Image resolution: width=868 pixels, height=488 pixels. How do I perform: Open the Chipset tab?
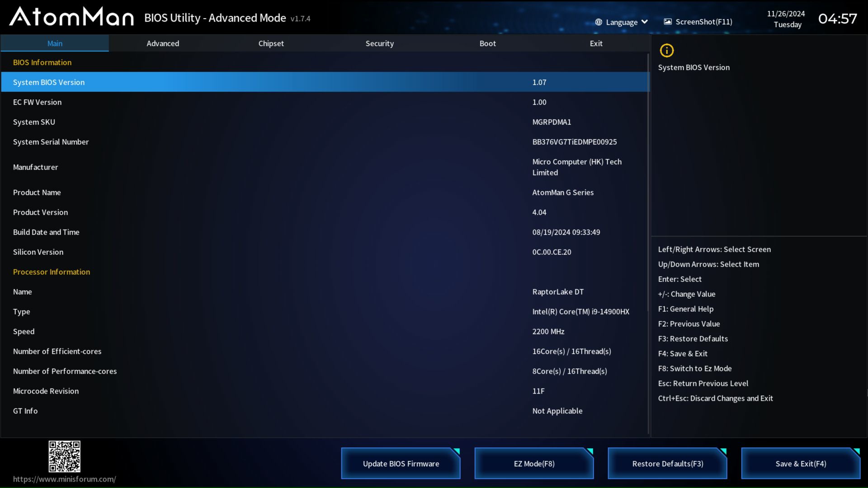tap(271, 43)
